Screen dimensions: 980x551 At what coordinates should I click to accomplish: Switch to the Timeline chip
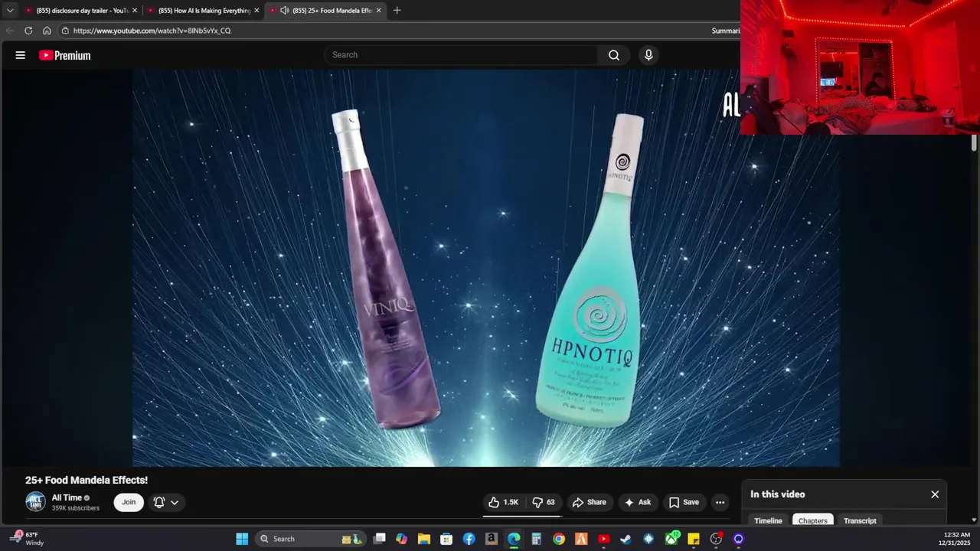tap(768, 520)
